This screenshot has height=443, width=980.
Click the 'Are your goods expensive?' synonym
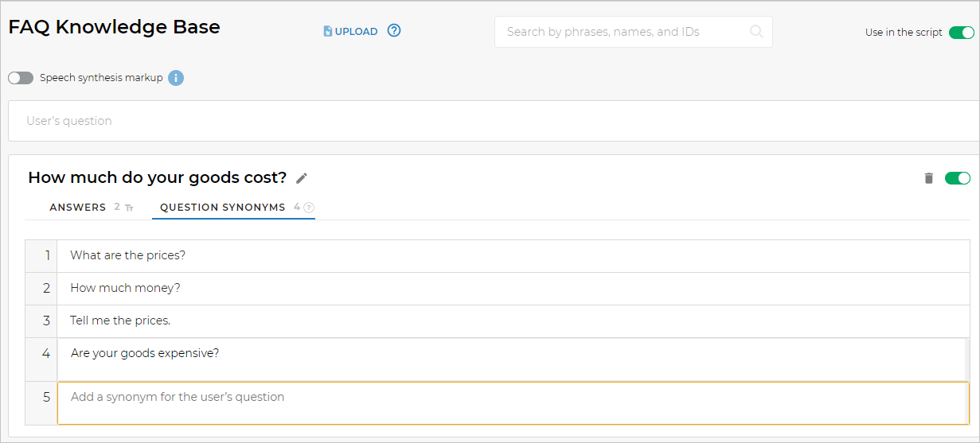(x=145, y=353)
